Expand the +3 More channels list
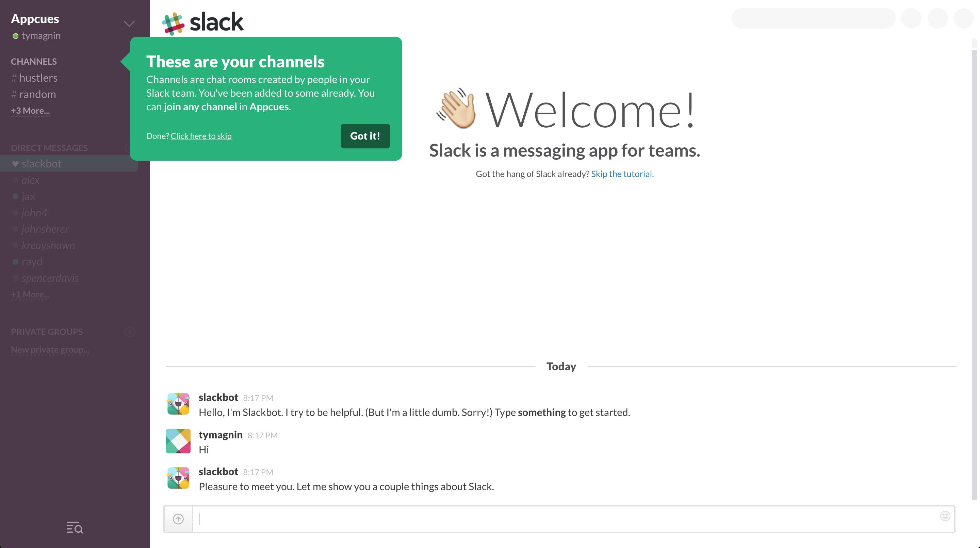The height and width of the screenshot is (548, 980). tap(30, 110)
